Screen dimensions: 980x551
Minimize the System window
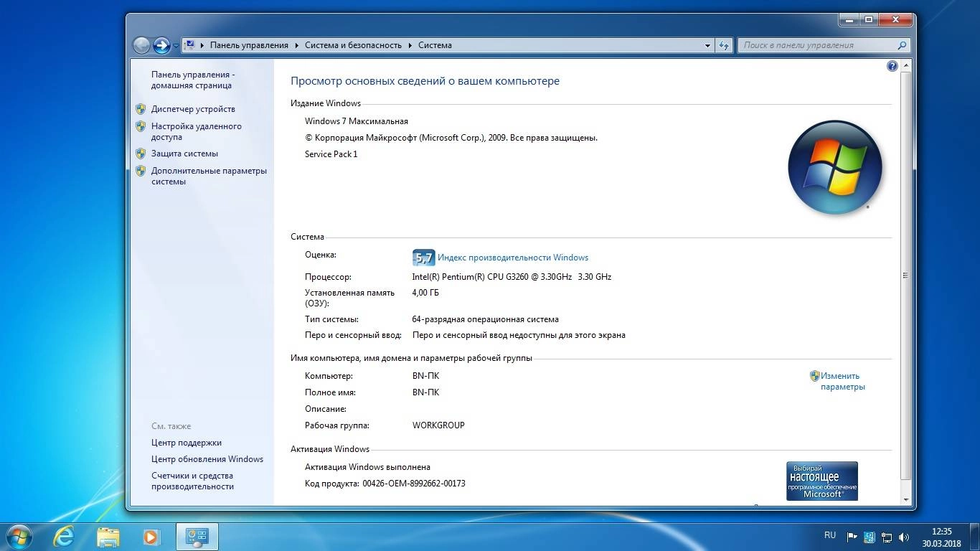850,19
